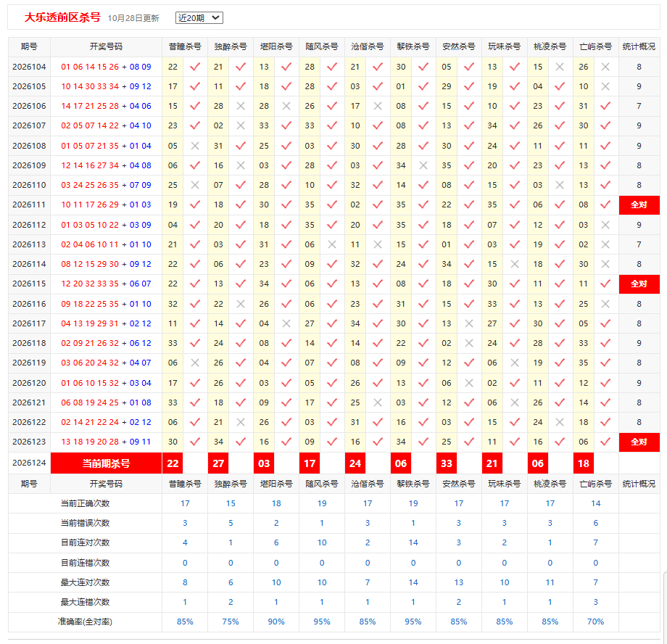Click draw numbers 13 18 19 20 28 + 09 11

tap(106, 442)
